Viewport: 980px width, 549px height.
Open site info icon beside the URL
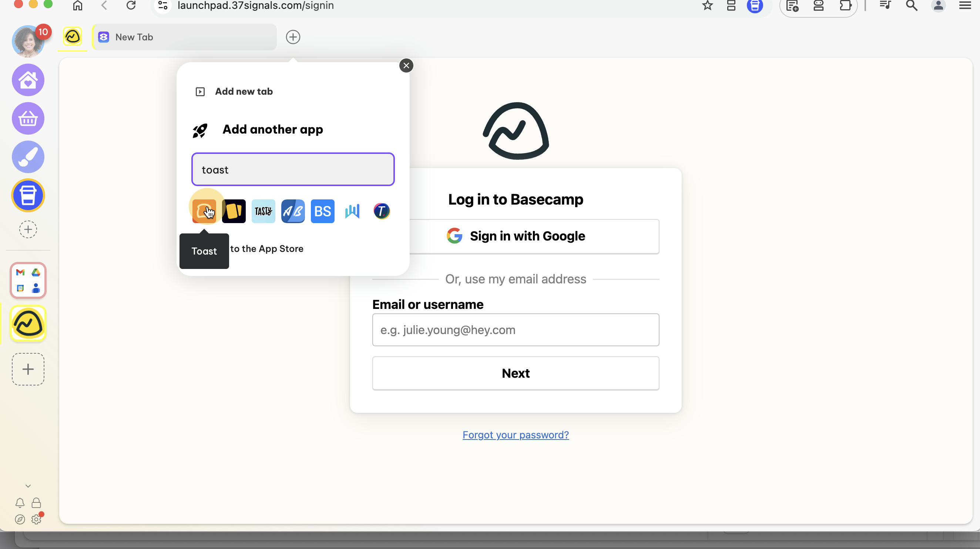click(163, 5)
